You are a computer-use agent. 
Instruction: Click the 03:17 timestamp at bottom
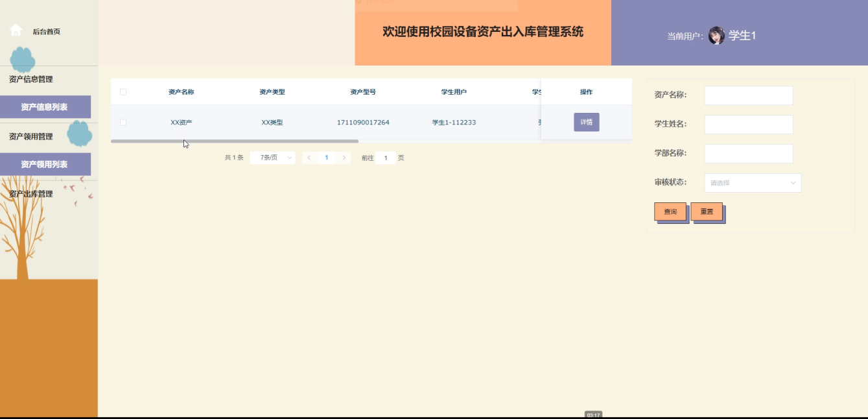click(593, 414)
